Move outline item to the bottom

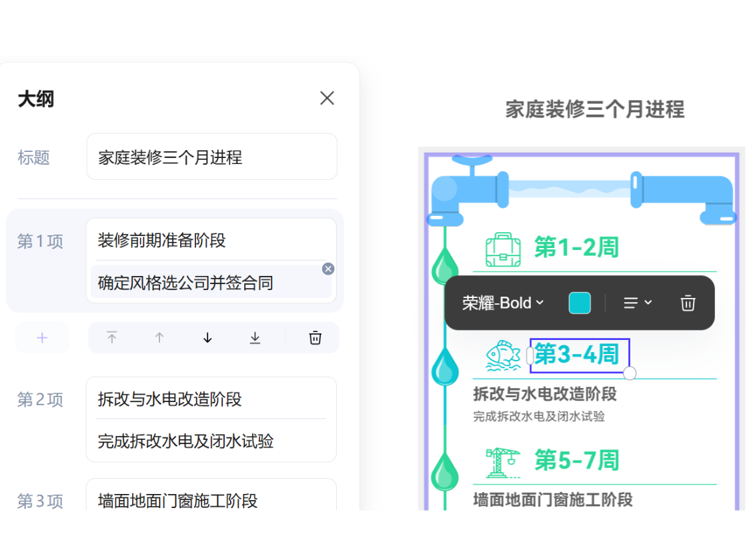pos(254,337)
